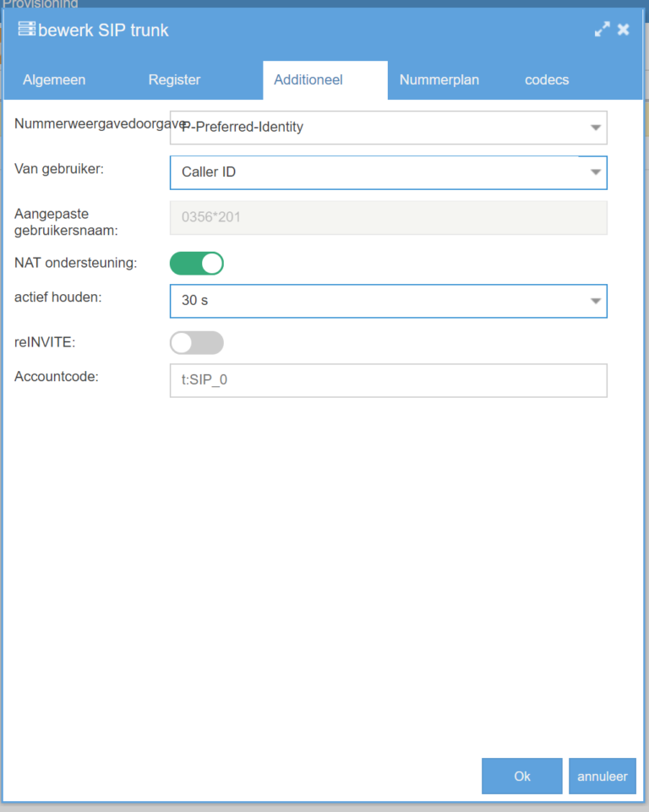Click the P-Preferred-Identity selection text

coord(245,128)
